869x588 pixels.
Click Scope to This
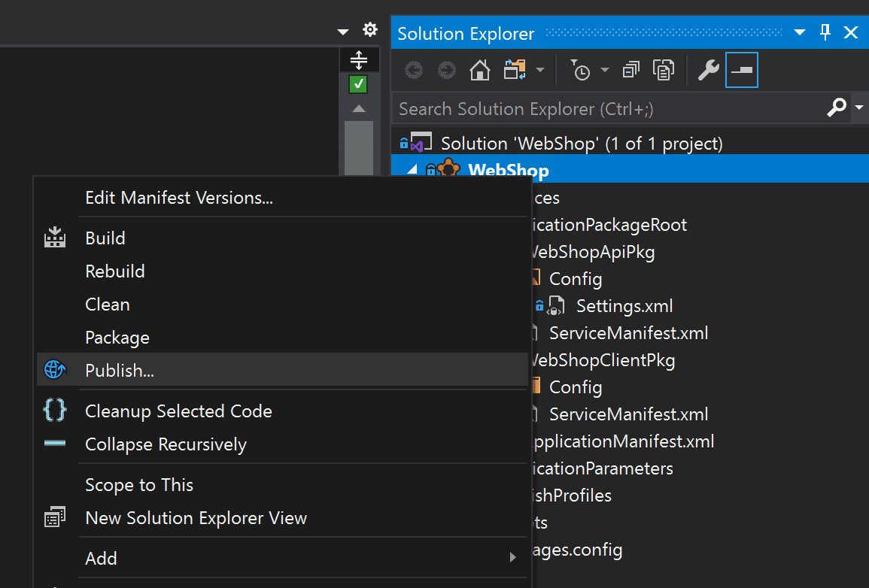click(139, 484)
